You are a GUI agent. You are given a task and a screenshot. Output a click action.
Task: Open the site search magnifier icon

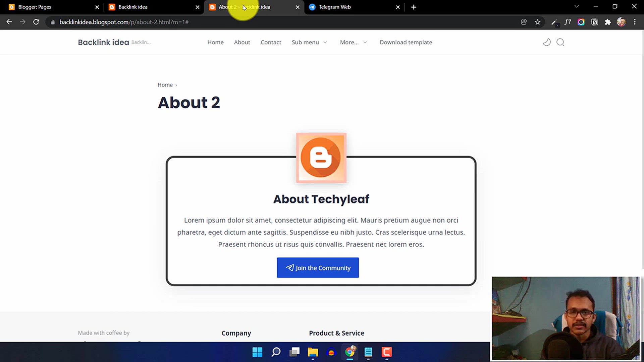(x=560, y=42)
